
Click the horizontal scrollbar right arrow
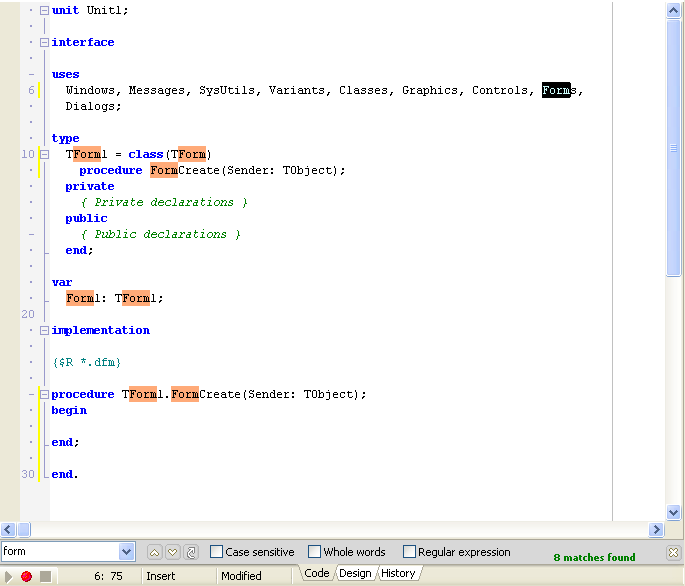coord(657,530)
